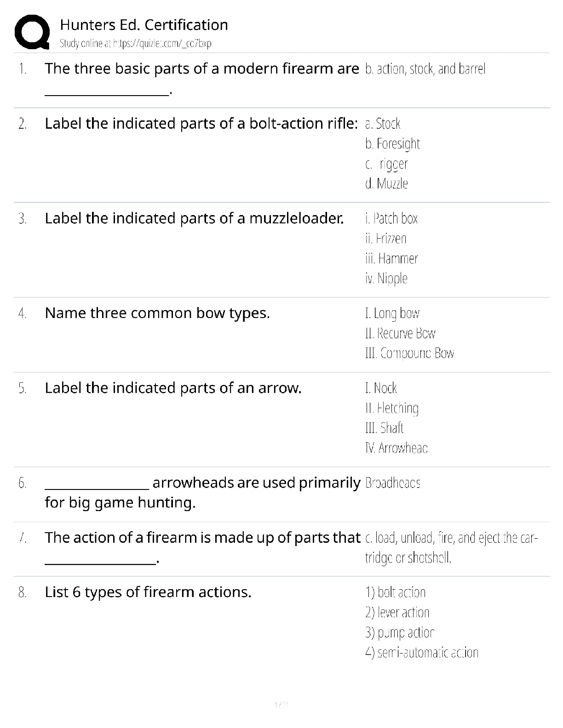Viewport: 563px width, 728px height.
Task: Click 'Name three common bow types' question
Action: [157, 313]
